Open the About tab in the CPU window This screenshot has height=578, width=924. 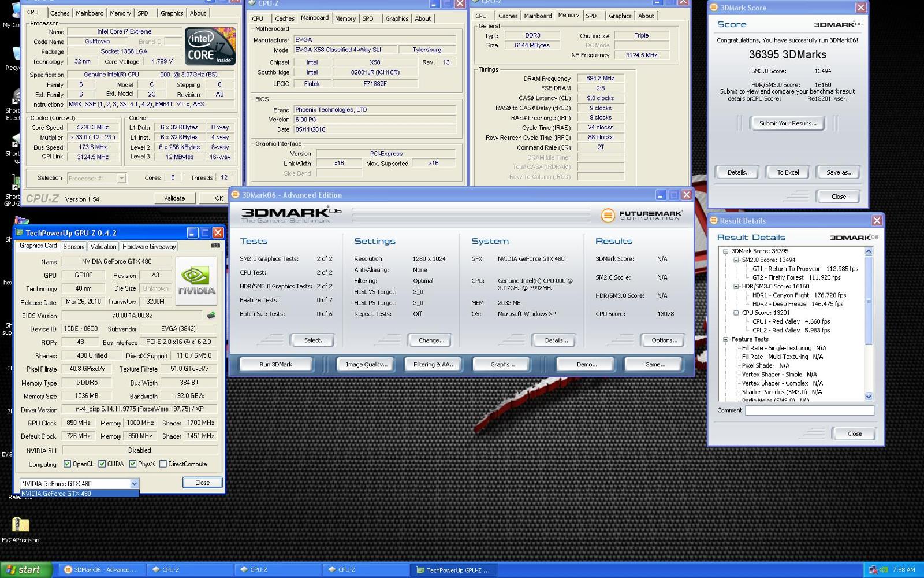pos(198,13)
